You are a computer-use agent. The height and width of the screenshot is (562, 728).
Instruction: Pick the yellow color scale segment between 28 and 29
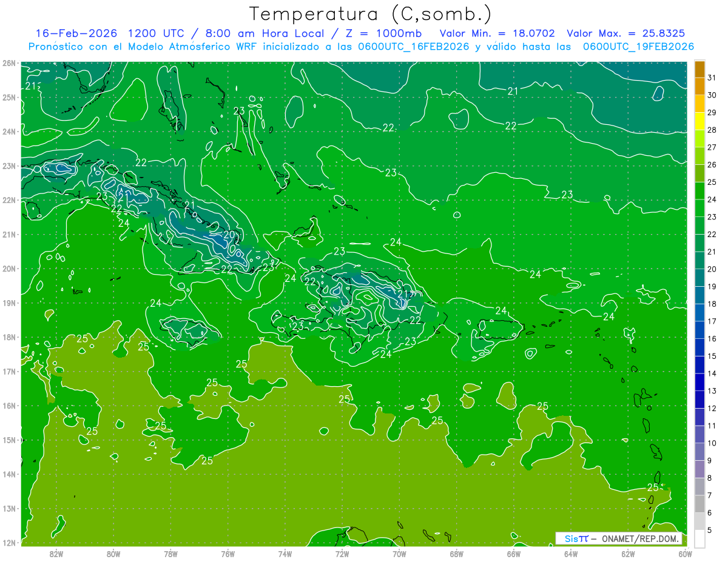pyautogui.click(x=699, y=122)
